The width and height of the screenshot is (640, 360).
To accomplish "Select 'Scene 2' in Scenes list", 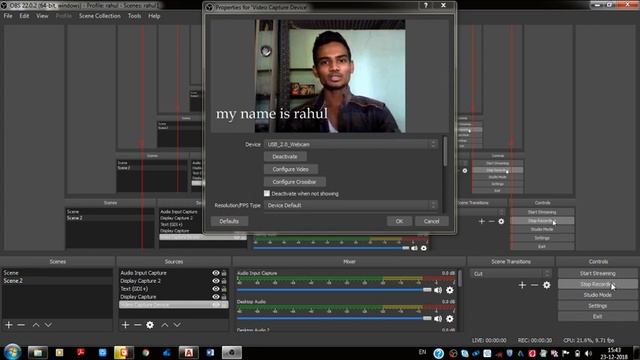I will click(57, 281).
